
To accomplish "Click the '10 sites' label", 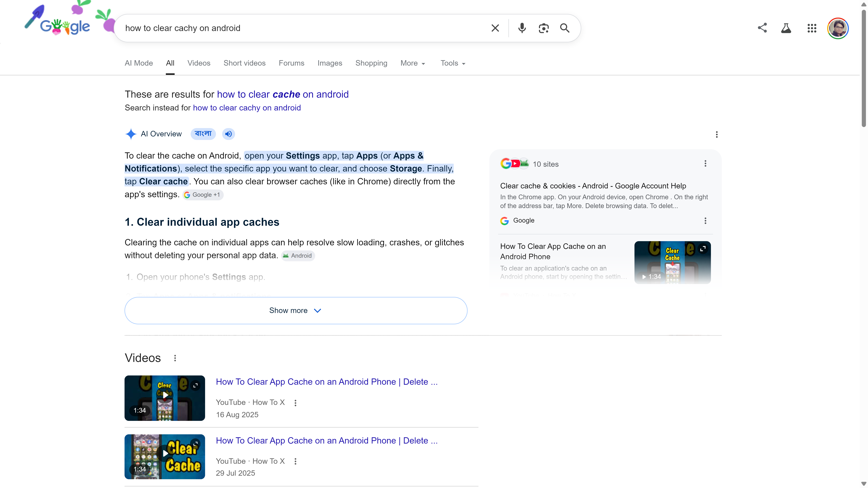I will tap(545, 164).
